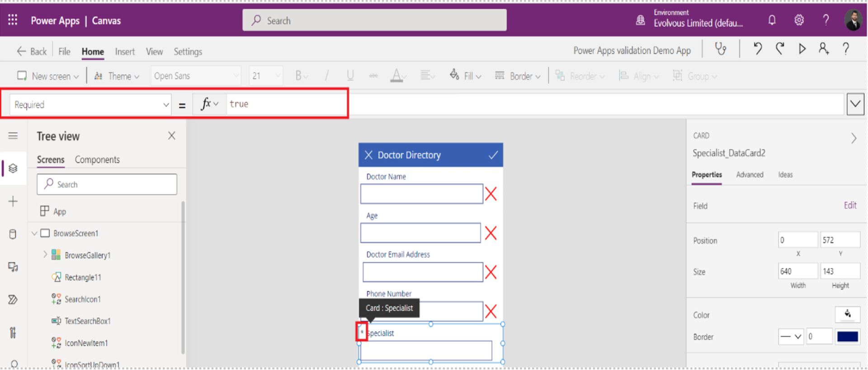The image size is (868, 370).
Task: Open settings gear in header
Action: click(x=799, y=20)
